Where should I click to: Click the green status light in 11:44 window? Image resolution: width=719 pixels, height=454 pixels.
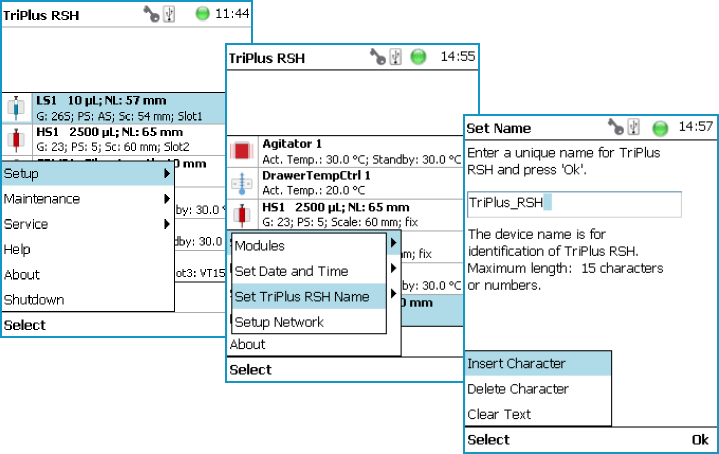click(x=202, y=14)
